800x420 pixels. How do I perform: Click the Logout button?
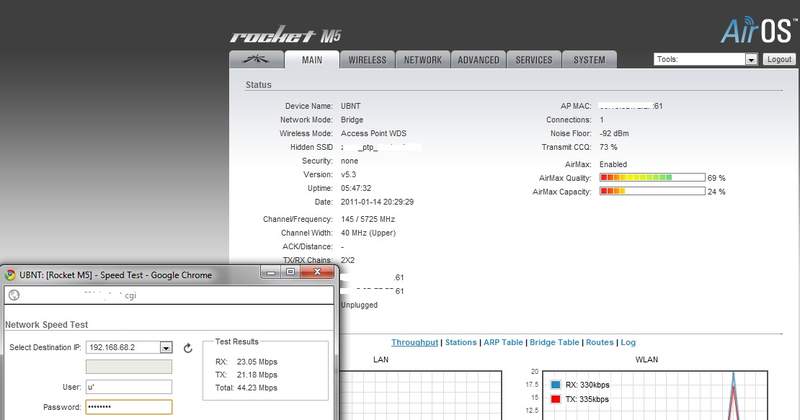pos(779,59)
